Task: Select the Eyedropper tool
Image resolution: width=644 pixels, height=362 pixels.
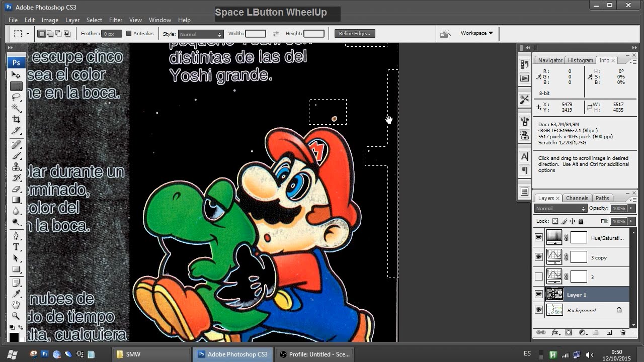Action: [x=16, y=294]
